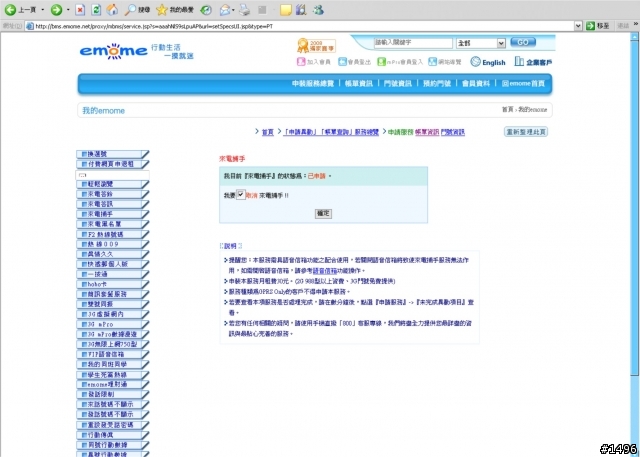The width and height of the screenshot is (640, 457).
Task: Click the green Go arrow beside address bar
Action: click(590, 26)
